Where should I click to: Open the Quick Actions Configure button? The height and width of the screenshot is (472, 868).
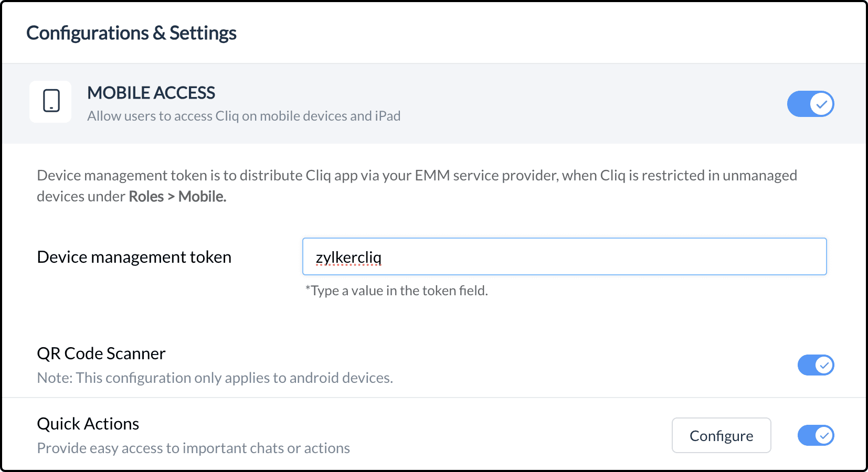click(721, 435)
